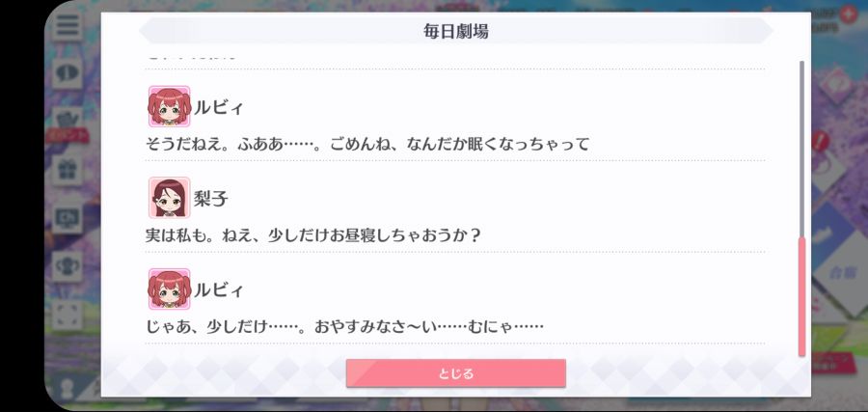Open the trophy goals icon
The height and width of the screenshot is (412, 868).
click(68, 265)
